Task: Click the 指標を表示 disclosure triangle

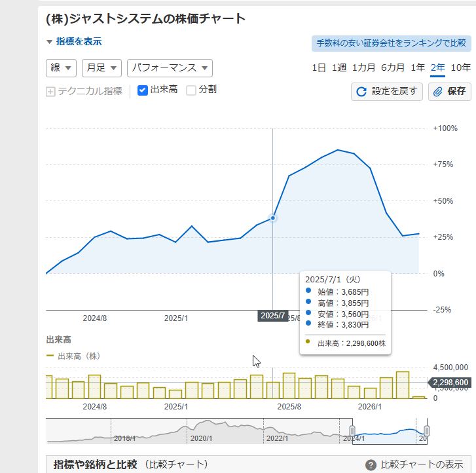Action: pyautogui.click(x=49, y=42)
